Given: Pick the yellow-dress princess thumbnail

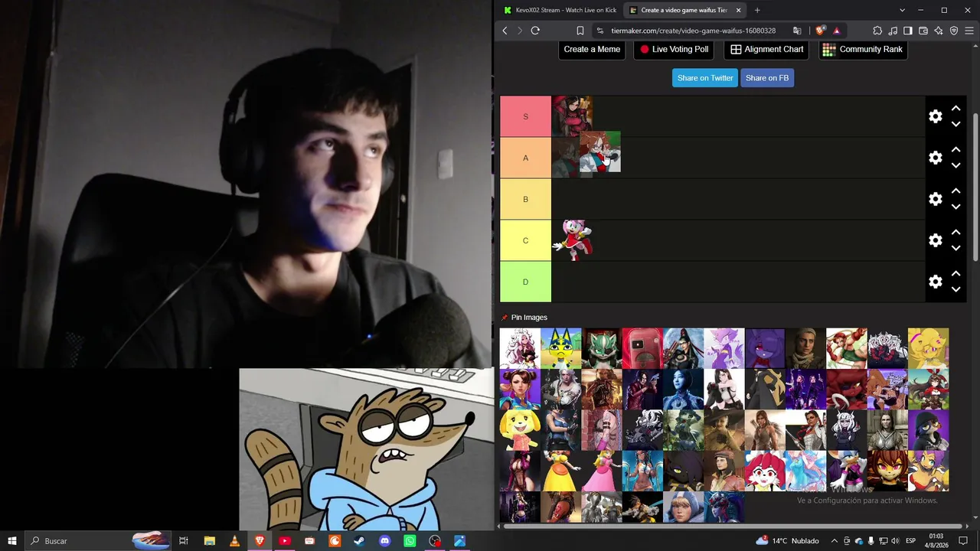Looking at the screenshot, I should click(x=560, y=471).
